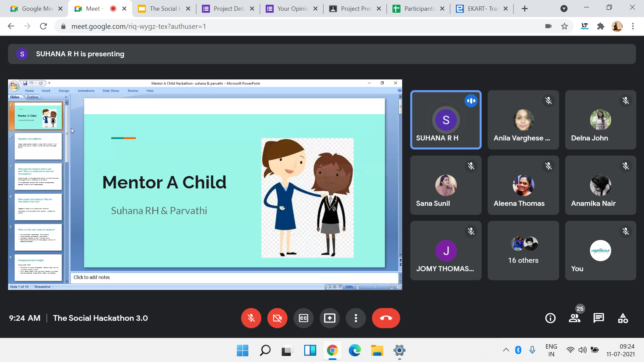Open Chrome's three-dot customize menu

(633, 26)
